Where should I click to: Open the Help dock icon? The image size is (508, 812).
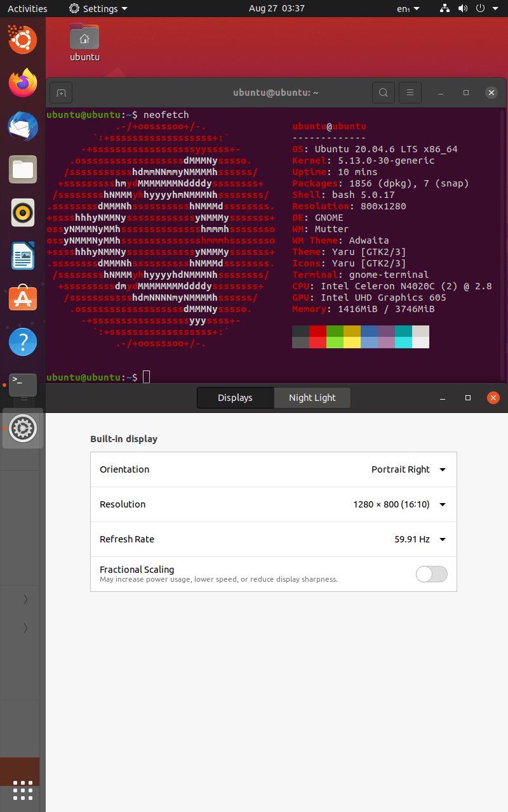click(x=22, y=343)
